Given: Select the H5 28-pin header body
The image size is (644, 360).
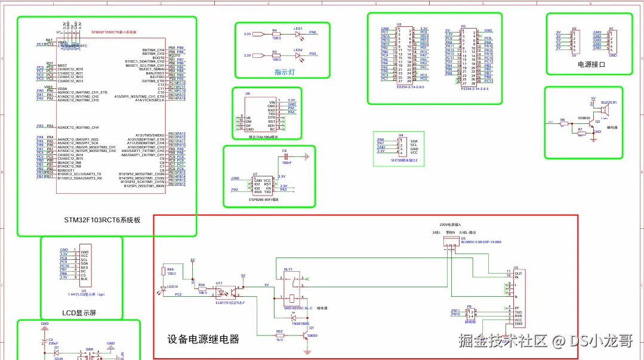Looking at the screenshot, I should click(x=469, y=57).
